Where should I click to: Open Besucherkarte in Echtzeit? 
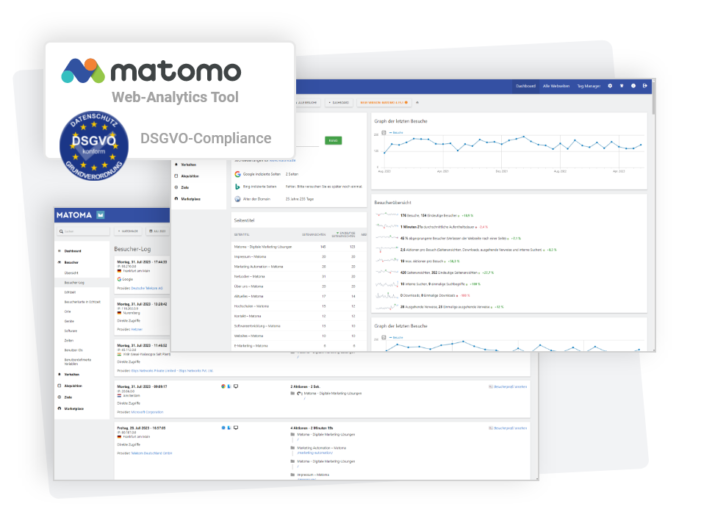click(x=83, y=302)
